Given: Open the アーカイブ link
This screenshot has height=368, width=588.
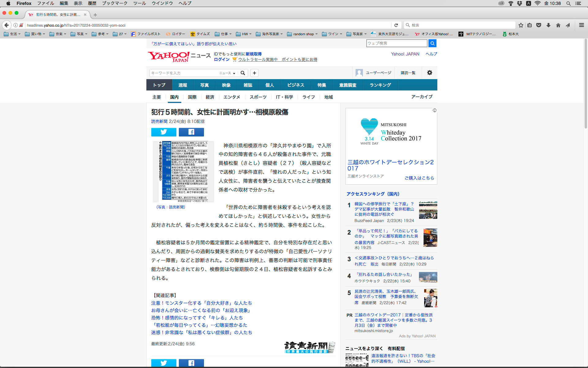Looking at the screenshot, I should coord(421,97).
